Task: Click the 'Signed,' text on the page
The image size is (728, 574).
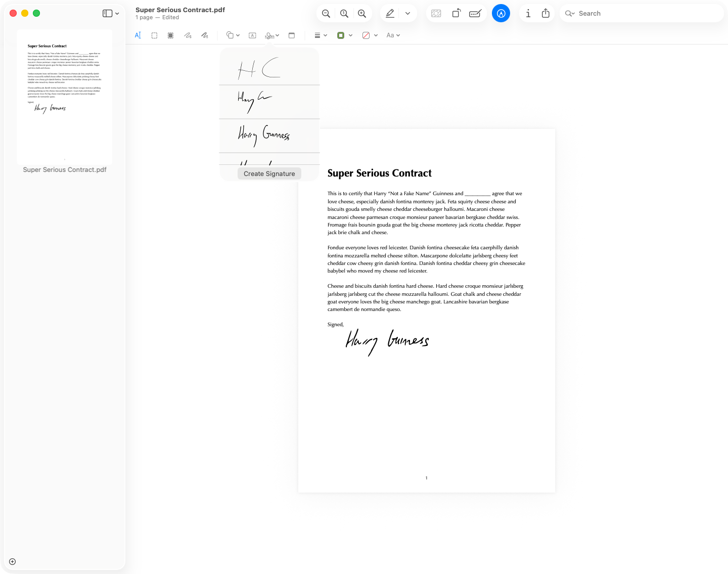Action: (335, 325)
